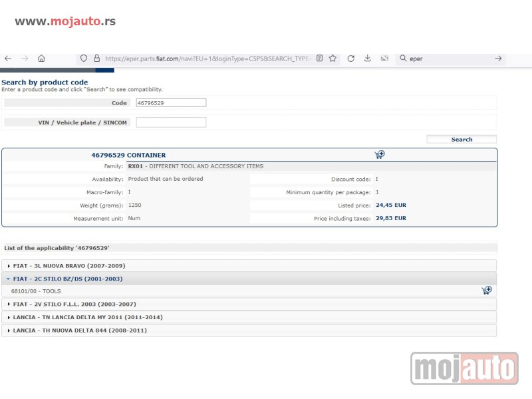This screenshot has height=399, width=532.
Task: Expand FIAT - 3L NUOVA BRAVO (2007-2009)
Action: pyautogui.click(x=249, y=265)
